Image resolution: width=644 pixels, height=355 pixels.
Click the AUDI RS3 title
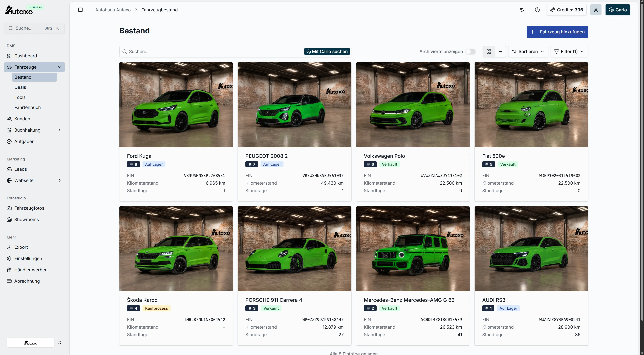coord(494,300)
